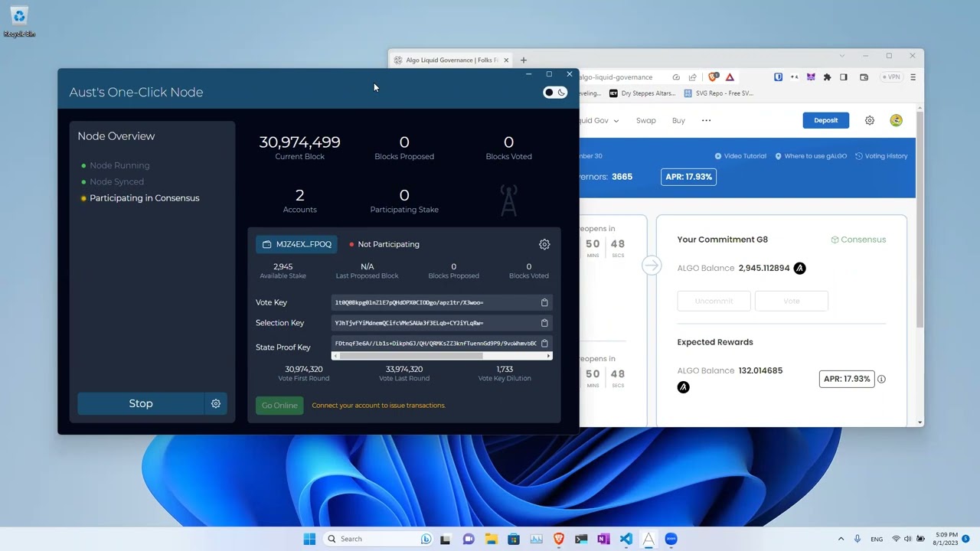Viewport: 980px width, 551px height.
Task: Click the grayed antenna tower icon
Action: point(508,201)
